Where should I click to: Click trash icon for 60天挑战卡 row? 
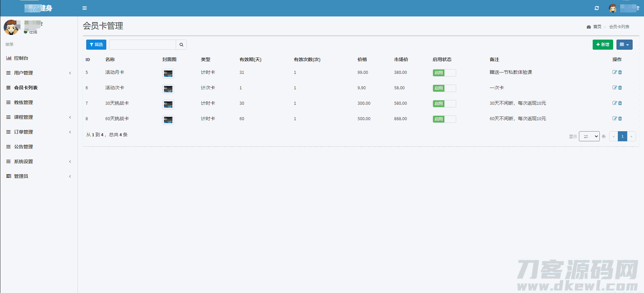(x=620, y=118)
